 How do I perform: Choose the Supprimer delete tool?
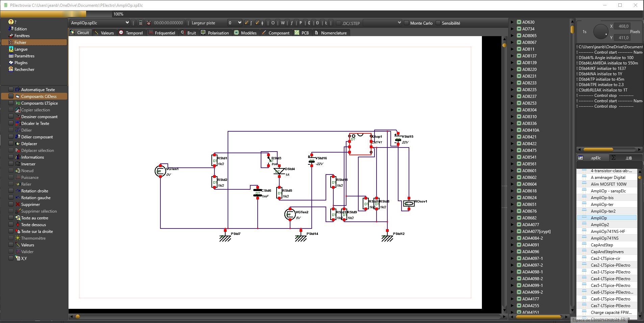coord(30,205)
